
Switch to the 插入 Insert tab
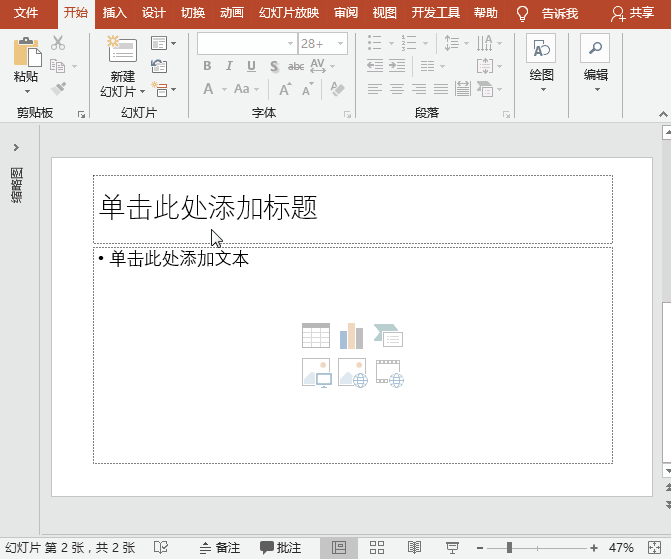click(114, 13)
